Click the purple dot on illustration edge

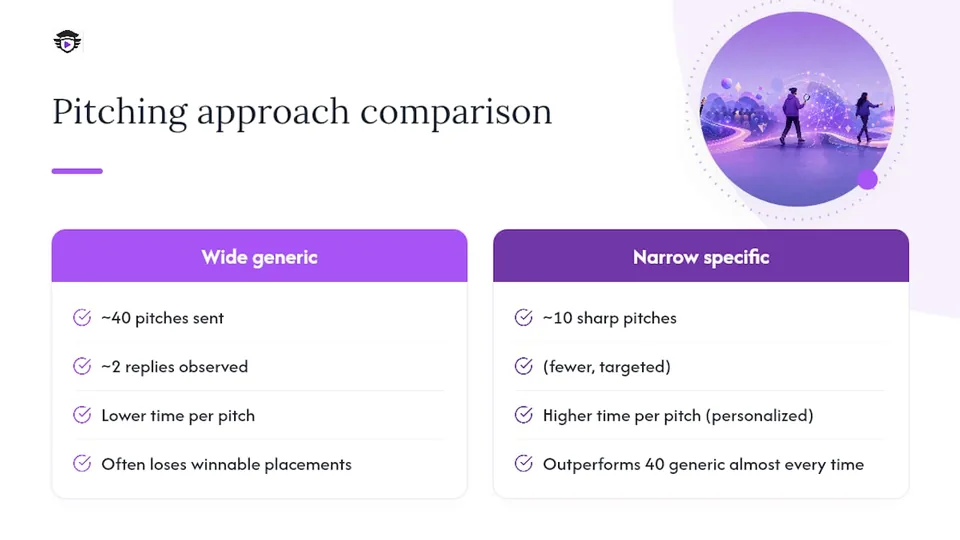pos(867,179)
